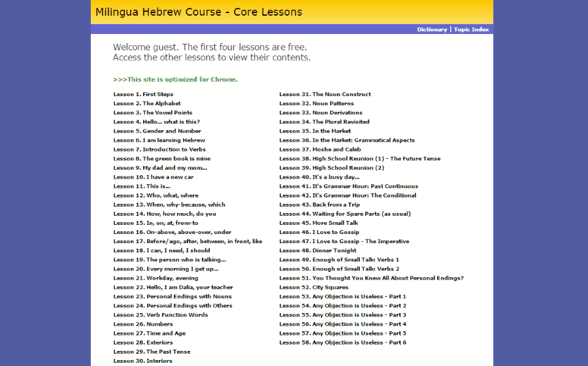Open Lesson 30. Interiors
Viewport: 588px width, 366px height.
(143, 361)
